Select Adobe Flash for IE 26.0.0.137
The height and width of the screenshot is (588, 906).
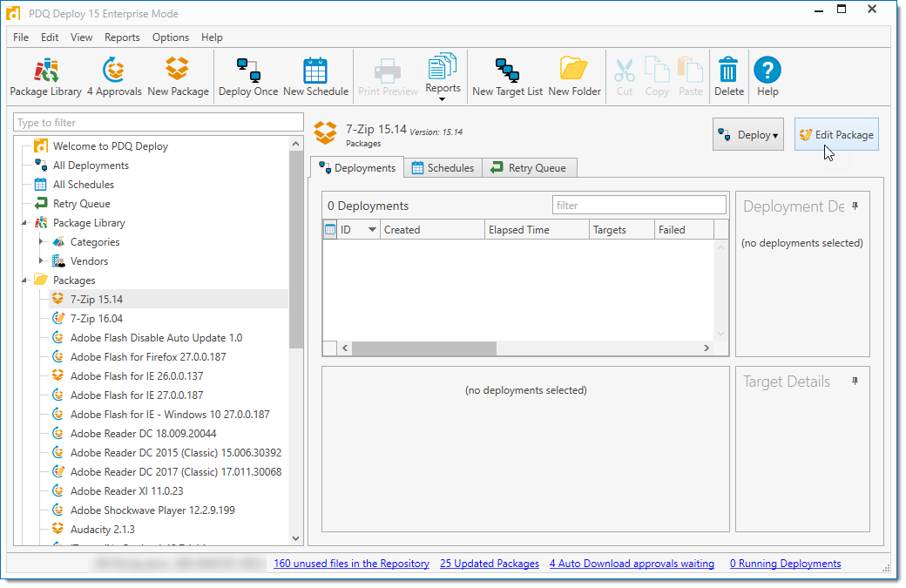click(137, 375)
